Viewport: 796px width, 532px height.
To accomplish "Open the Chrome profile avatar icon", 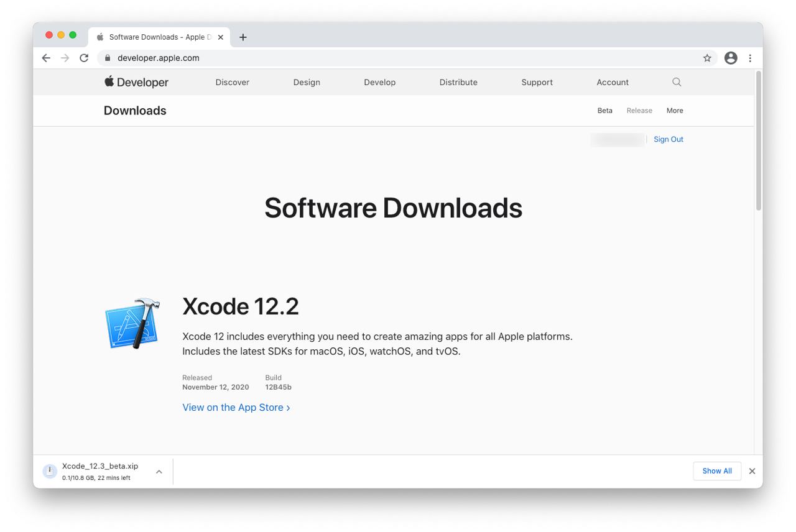I will click(731, 58).
